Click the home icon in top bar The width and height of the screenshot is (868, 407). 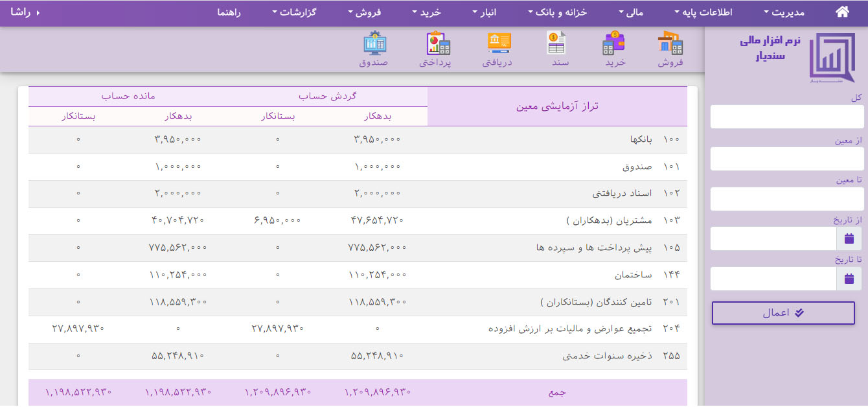click(x=842, y=12)
